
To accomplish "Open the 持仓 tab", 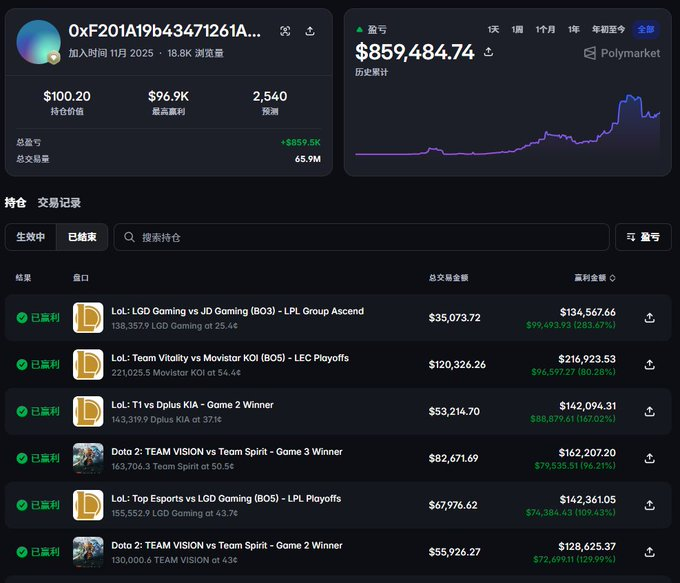I will (15, 203).
